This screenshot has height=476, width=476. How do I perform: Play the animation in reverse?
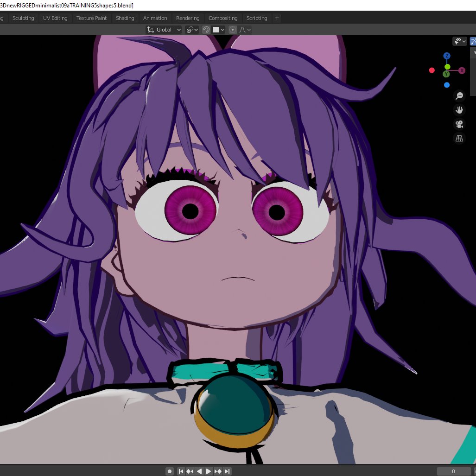click(199, 471)
